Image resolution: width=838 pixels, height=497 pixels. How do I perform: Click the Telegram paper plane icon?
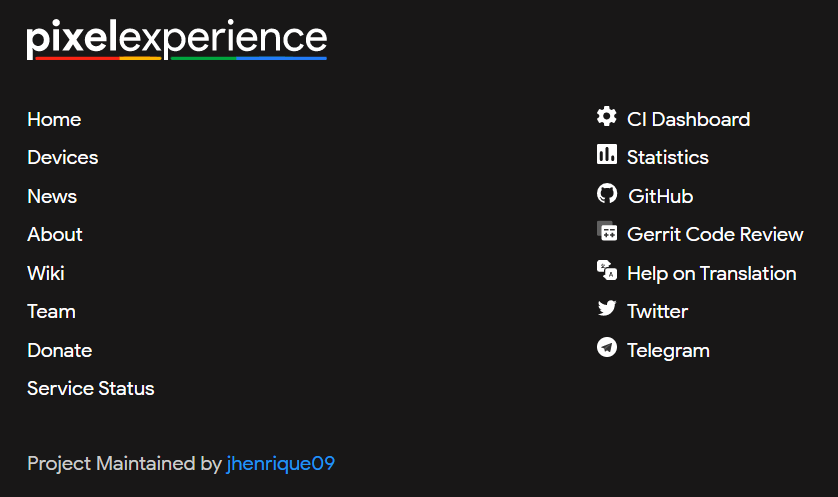[606, 348]
